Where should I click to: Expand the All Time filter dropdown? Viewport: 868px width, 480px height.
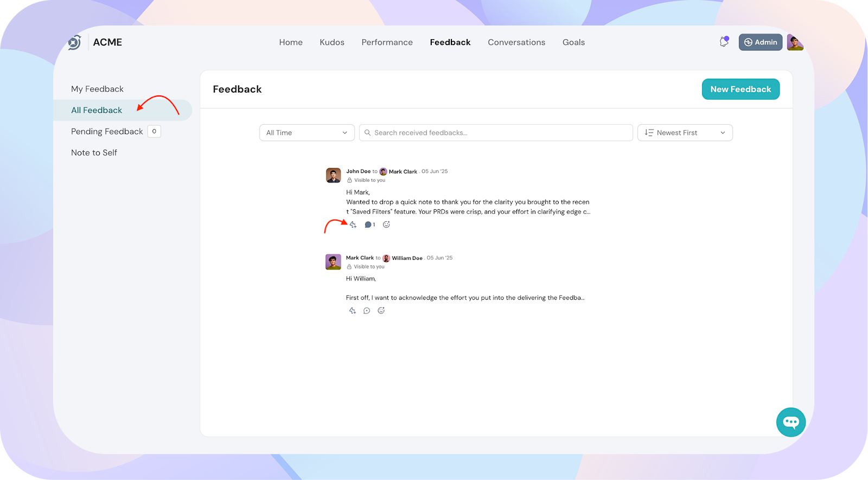click(307, 133)
